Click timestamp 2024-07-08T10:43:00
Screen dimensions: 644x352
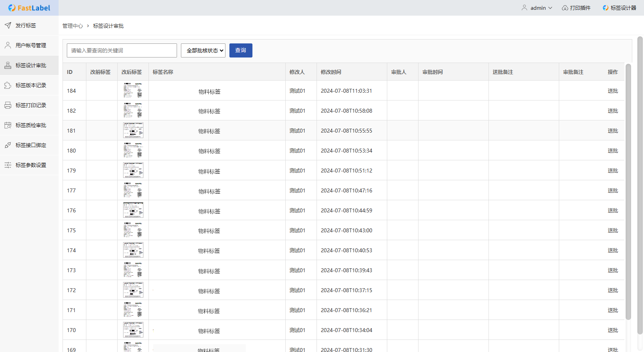tap(347, 230)
